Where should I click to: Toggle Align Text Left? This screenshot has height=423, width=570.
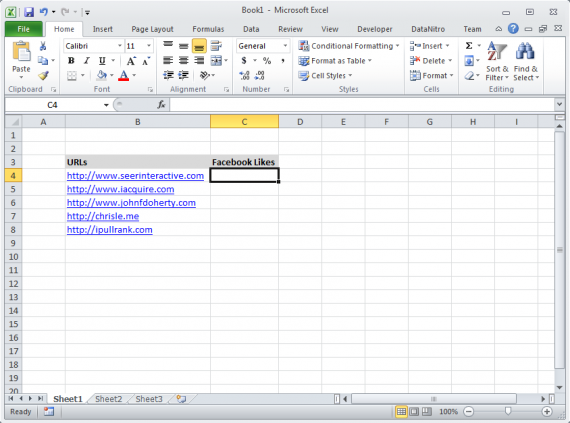coord(168,61)
